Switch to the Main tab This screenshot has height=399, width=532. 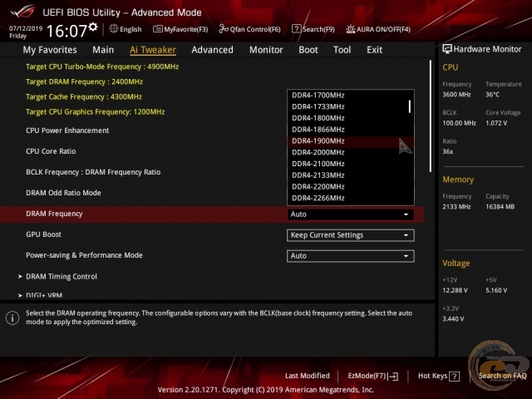[x=103, y=50]
